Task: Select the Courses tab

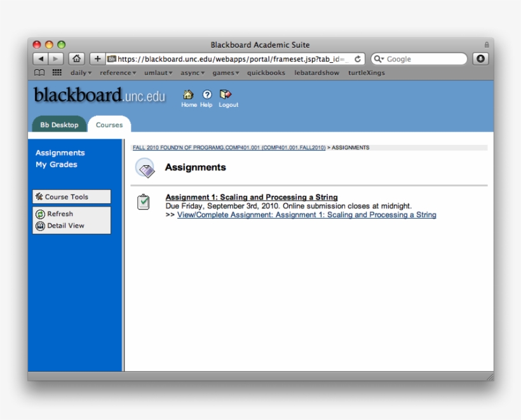Action: coord(109,125)
